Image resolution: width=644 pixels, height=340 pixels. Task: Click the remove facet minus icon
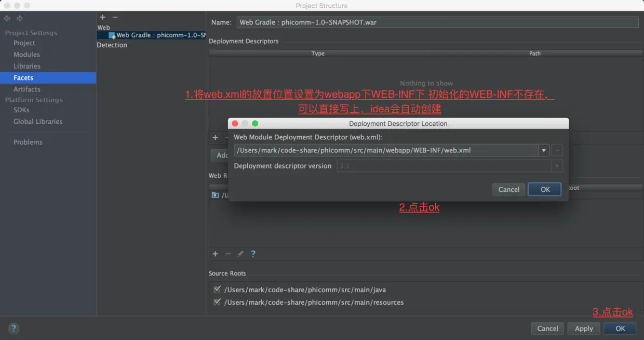[115, 17]
